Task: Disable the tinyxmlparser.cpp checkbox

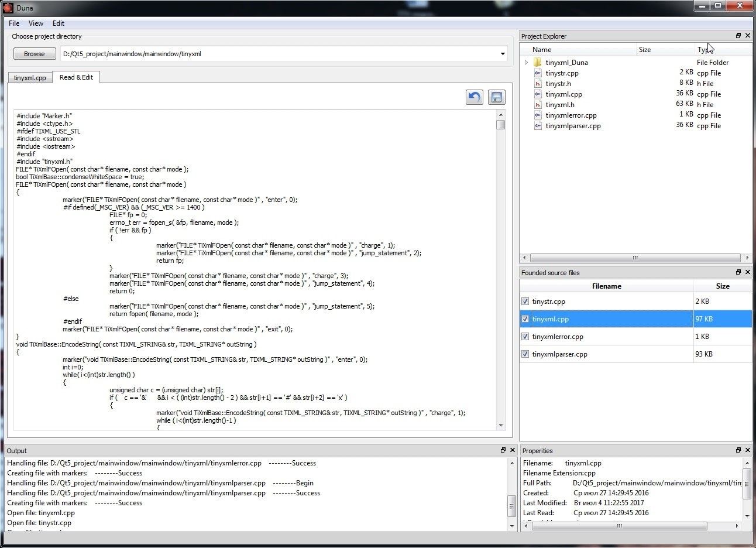Action: 525,354
